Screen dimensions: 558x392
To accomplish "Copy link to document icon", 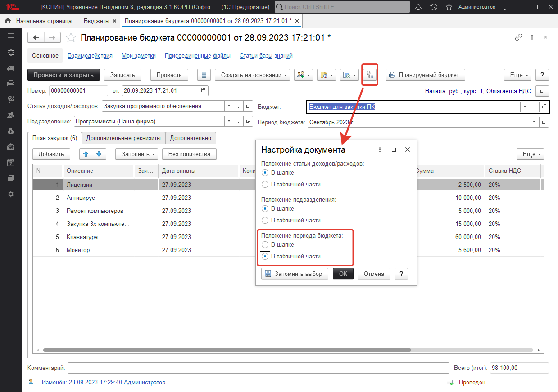I will [x=518, y=38].
